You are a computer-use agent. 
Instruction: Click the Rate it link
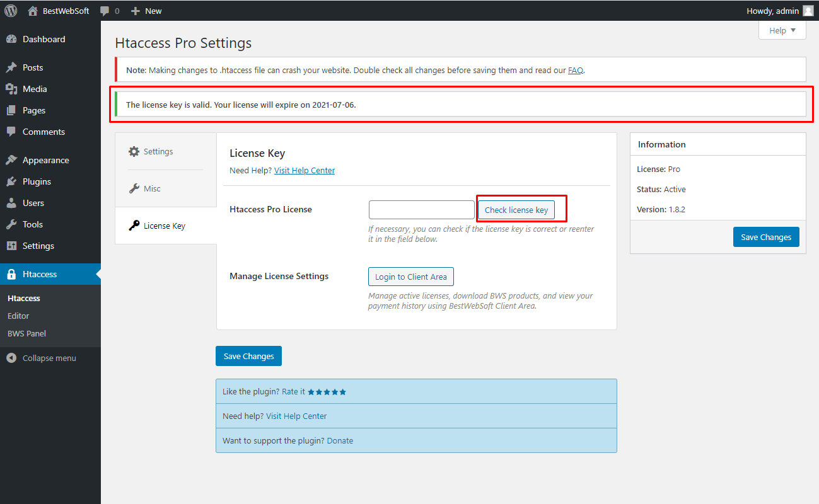click(x=293, y=391)
